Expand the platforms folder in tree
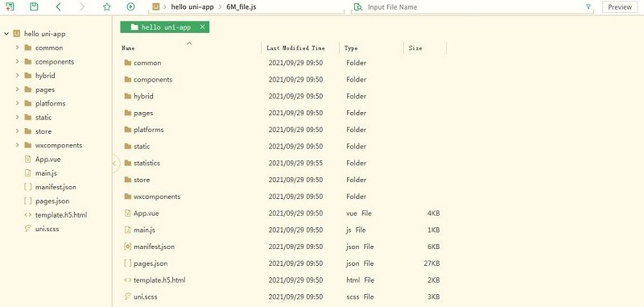This screenshot has width=644, height=307. [17, 103]
